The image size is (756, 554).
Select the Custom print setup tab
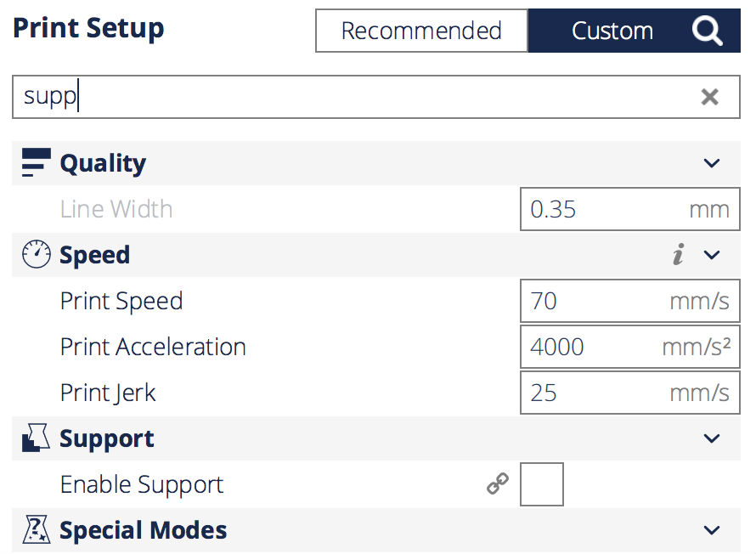tap(634, 31)
